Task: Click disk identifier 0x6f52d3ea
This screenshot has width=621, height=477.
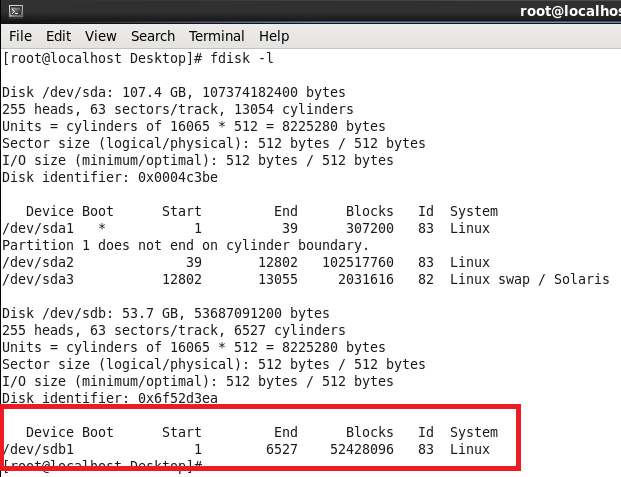Action: (178, 398)
